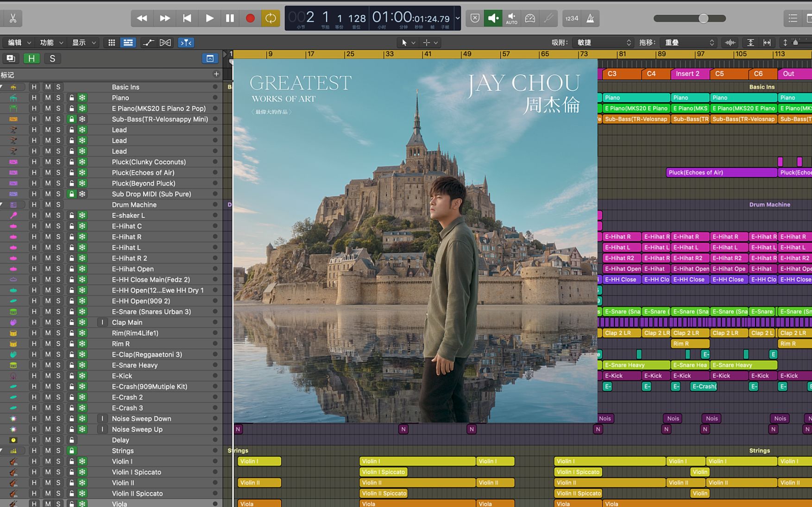Screen dimensions: 812x507
Task: Click the E-shaker L track icon
Action: coord(13,215)
